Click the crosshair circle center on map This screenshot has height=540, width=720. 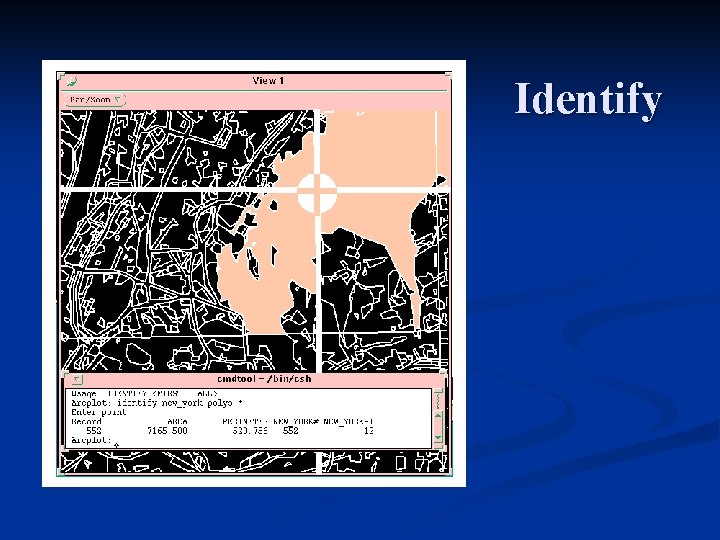pos(317,193)
